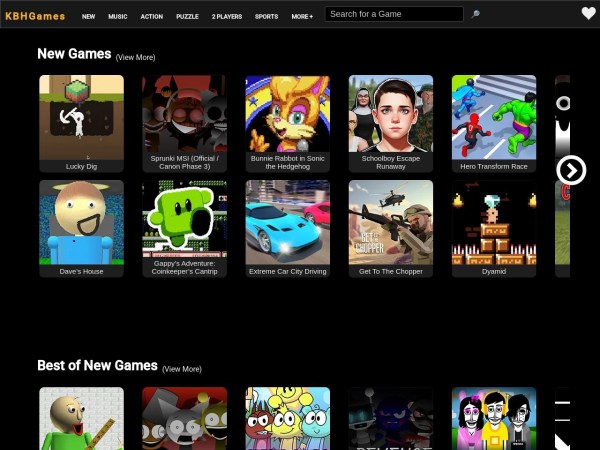This screenshot has height=450, width=600.
Task: Select SPORTS in navigation bar
Action: (x=266, y=17)
